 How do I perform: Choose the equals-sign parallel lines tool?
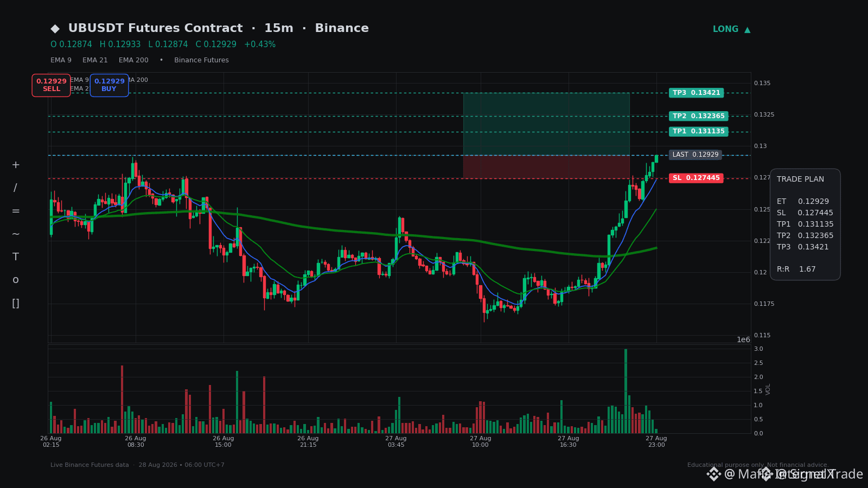point(16,211)
